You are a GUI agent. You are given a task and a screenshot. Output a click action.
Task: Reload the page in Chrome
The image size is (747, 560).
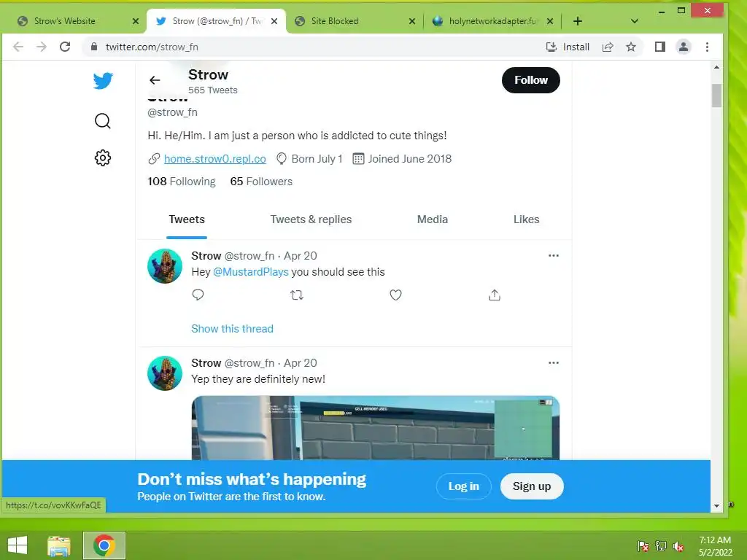[x=65, y=47]
